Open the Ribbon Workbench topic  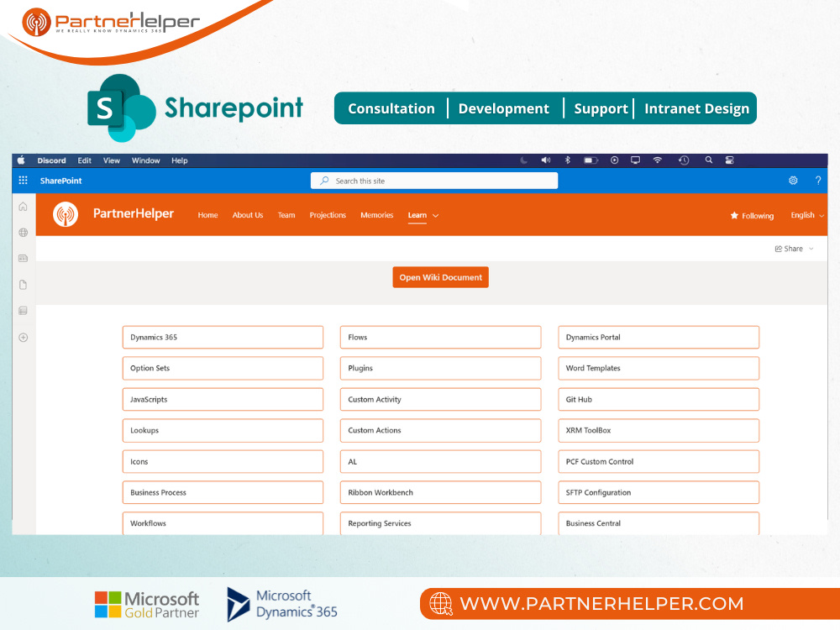pos(440,492)
